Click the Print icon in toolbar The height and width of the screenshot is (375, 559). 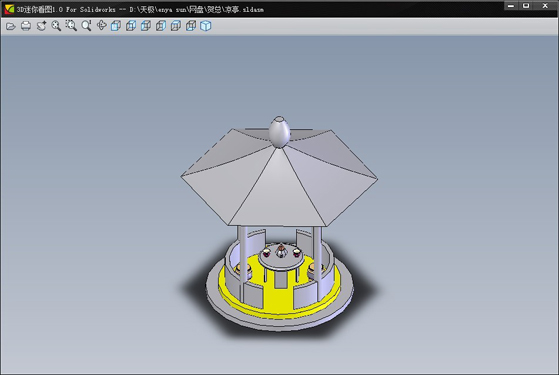[26, 26]
